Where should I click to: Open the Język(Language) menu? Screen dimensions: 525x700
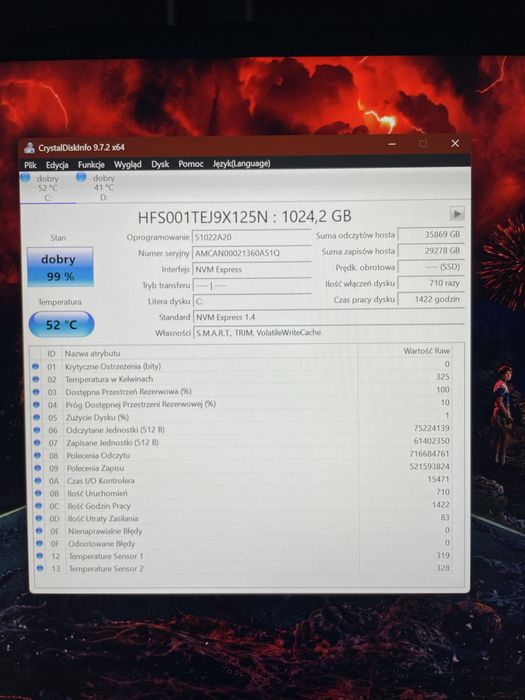pos(242,163)
